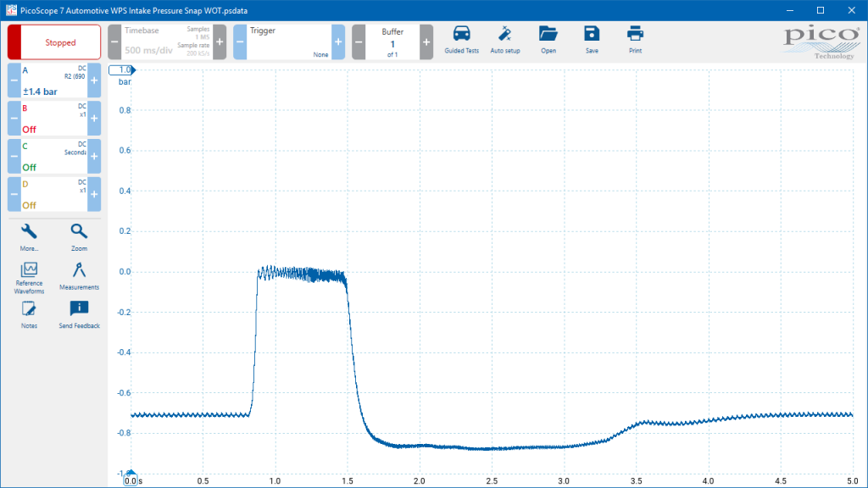Screen dimensions: 868x488
Task: Increase Channel A range with plus
Action: coord(94,80)
